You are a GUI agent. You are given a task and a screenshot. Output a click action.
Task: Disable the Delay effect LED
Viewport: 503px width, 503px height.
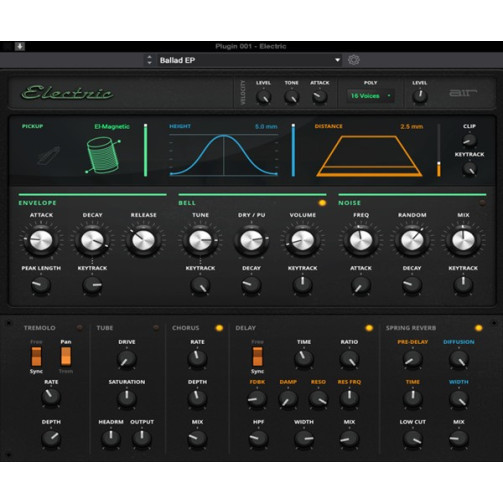(369, 328)
